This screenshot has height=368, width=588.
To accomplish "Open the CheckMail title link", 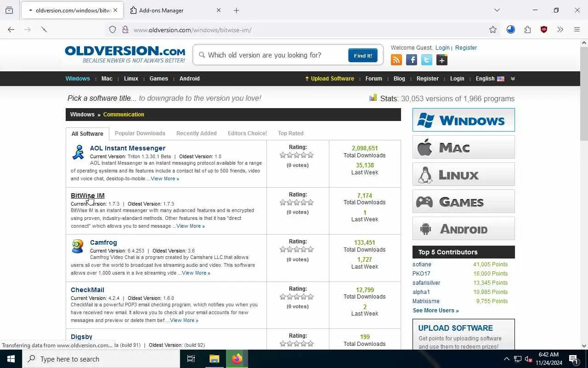I will tap(87, 290).
